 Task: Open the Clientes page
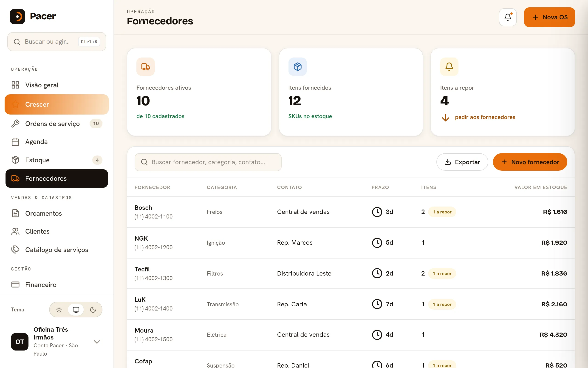point(57,231)
